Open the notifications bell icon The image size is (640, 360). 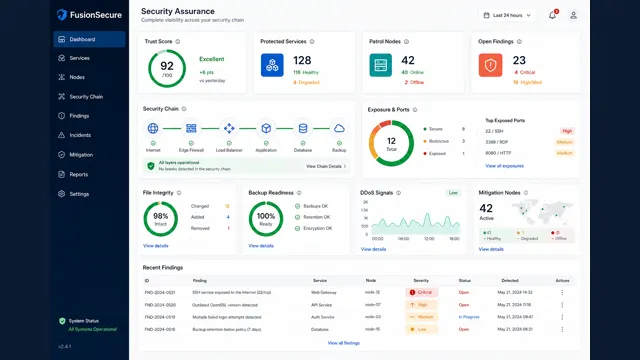click(x=552, y=15)
